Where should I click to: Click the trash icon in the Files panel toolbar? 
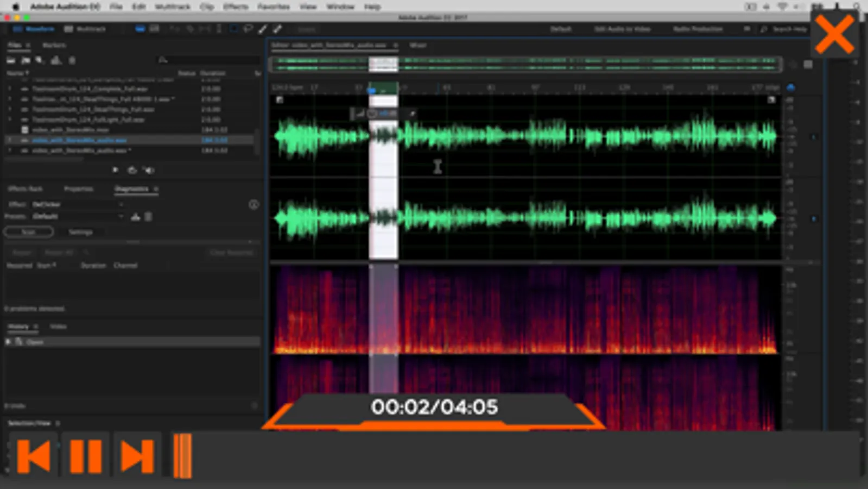(x=72, y=60)
